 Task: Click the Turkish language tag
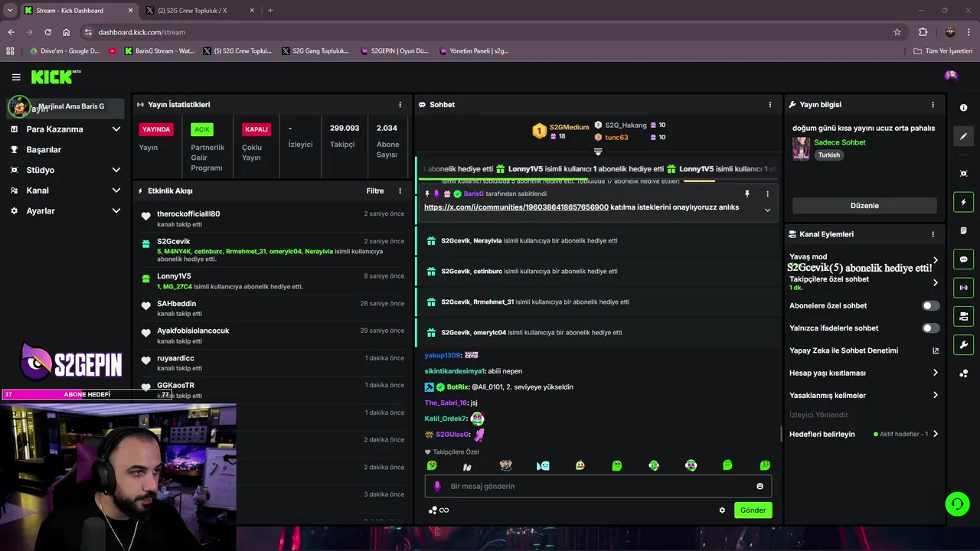[x=828, y=155]
